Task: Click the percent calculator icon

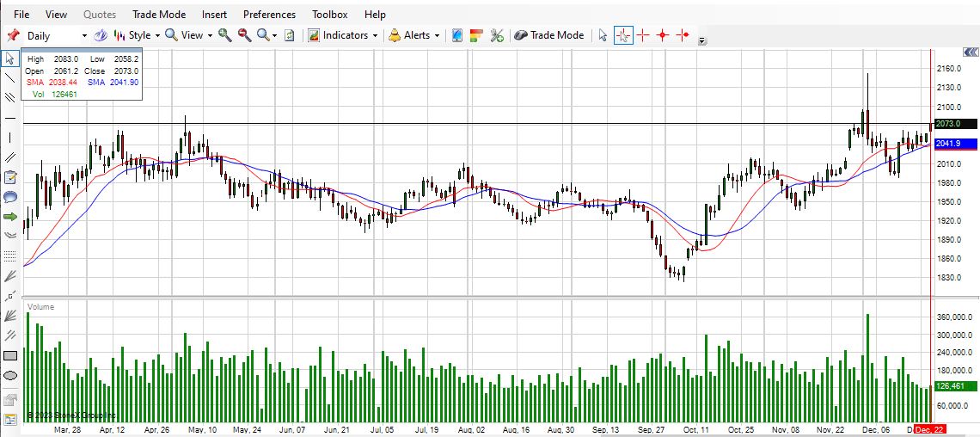Action: (x=497, y=35)
